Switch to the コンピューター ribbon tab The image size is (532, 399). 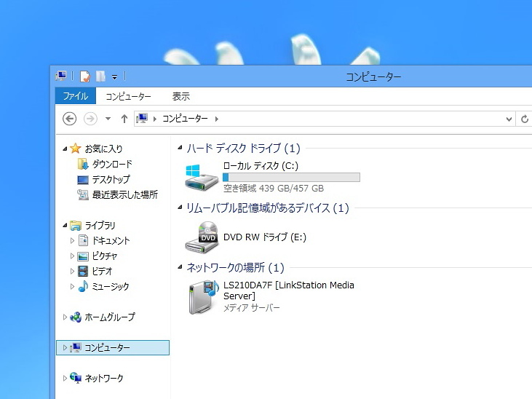(x=128, y=96)
